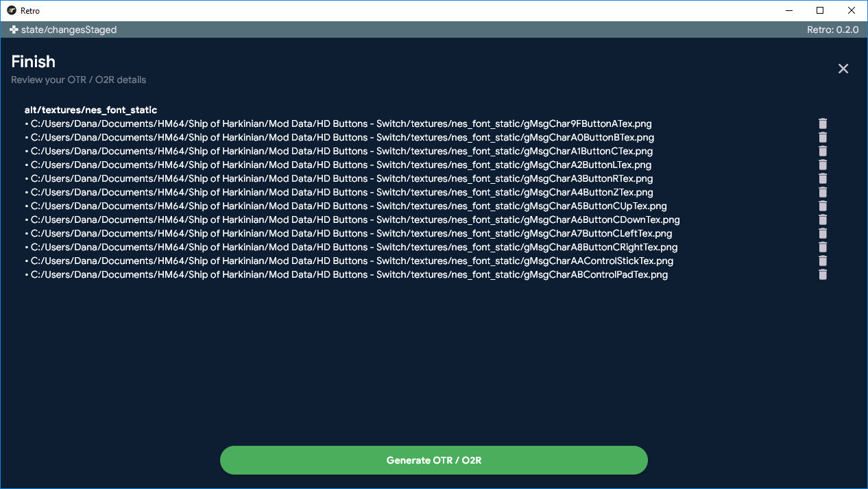
Task: Delete gMsgChar9FButtonATex.png entry with trash icon
Action: tap(823, 123)
